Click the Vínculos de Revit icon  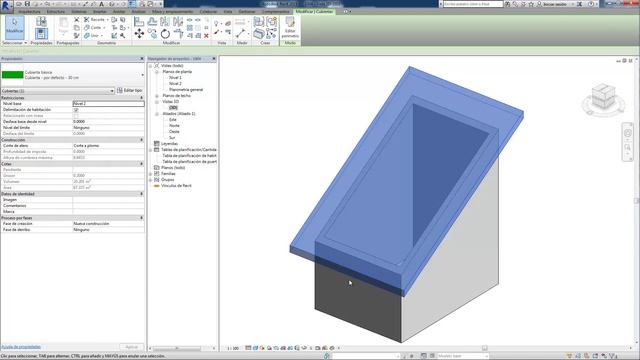click(156, 186)
